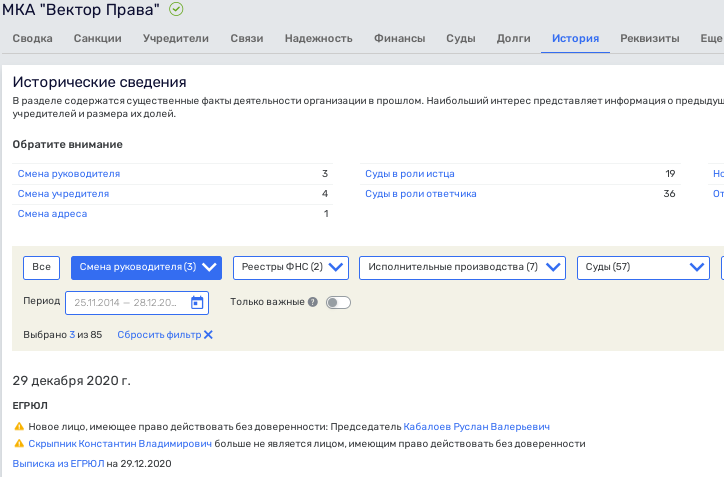Viewport: 724px width, 477px height.
Task: Click count 4 in Смена учредителя row
Action: click(325, 193)
